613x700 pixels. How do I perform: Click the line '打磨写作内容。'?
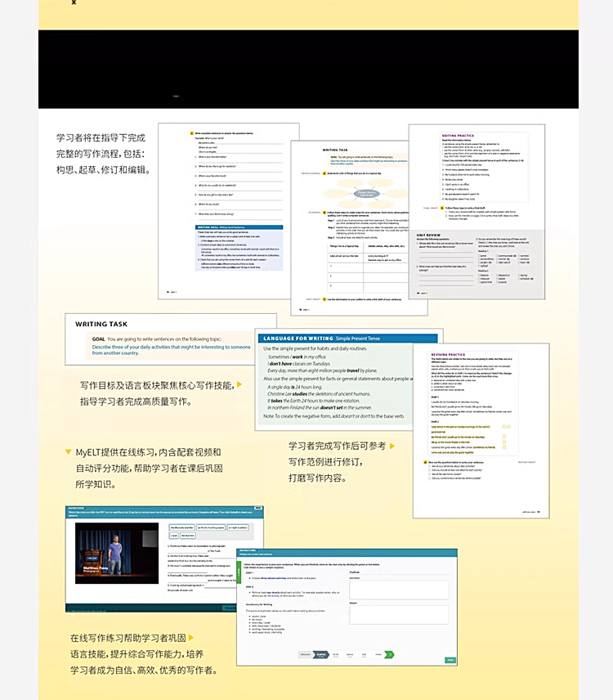317,478
